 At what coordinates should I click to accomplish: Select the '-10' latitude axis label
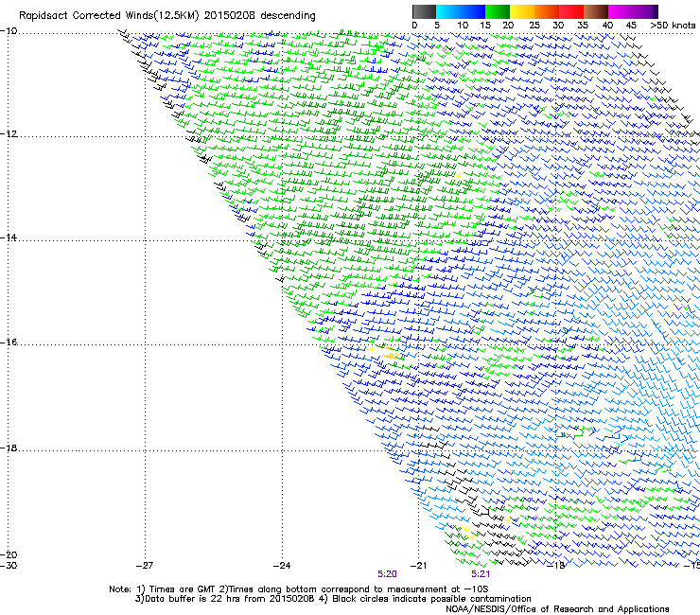(x=9, y=31)
